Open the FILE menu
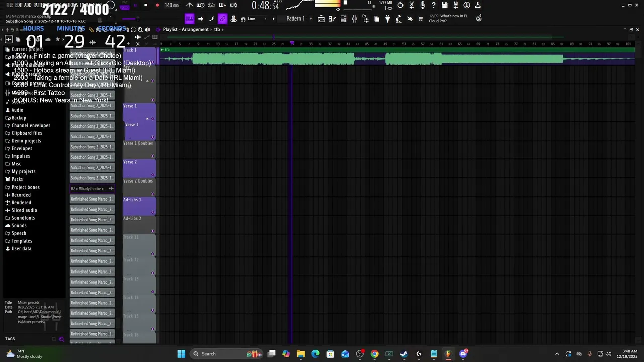 (10, 5)
